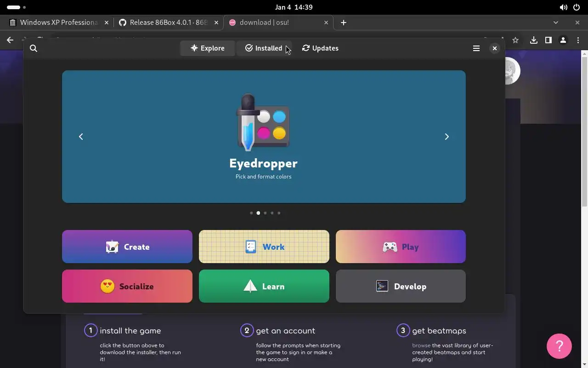Close the osu! download browser tab
The image size is (588, 368).
click(x=326, y=22)
